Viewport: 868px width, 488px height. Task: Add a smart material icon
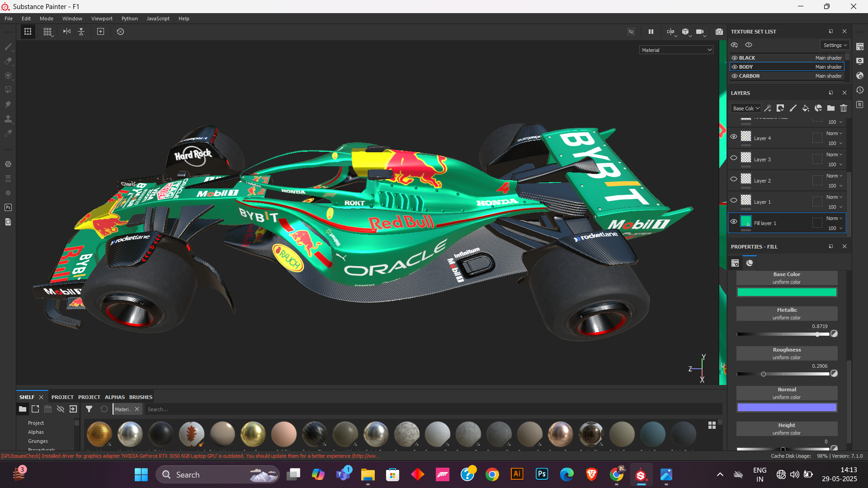pyautogui.click(x=818, y=108)
